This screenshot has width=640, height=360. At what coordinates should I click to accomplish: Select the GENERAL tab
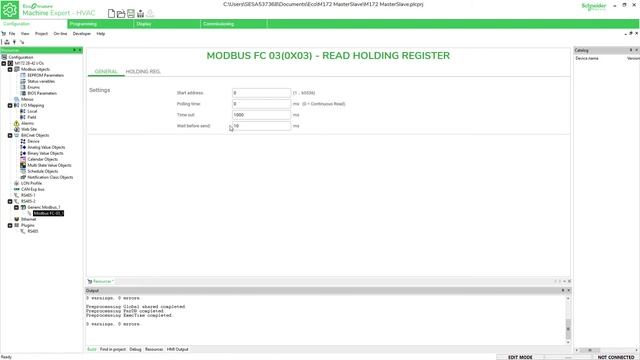pos(106,71)
